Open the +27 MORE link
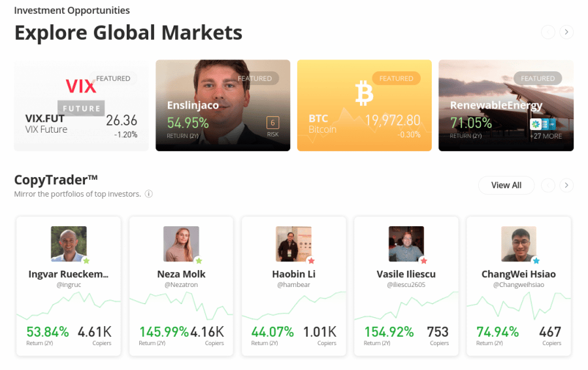Viewport: 588px width, 370px height. pos(546,136)
